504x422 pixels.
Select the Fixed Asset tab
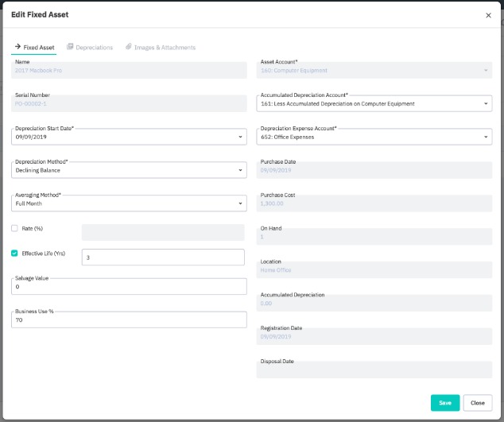click(40, 48)
